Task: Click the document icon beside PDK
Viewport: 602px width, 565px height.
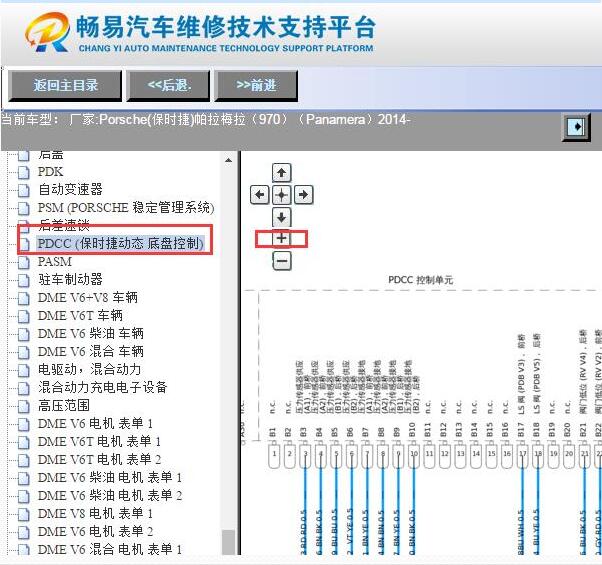Action: coord(24,172)
